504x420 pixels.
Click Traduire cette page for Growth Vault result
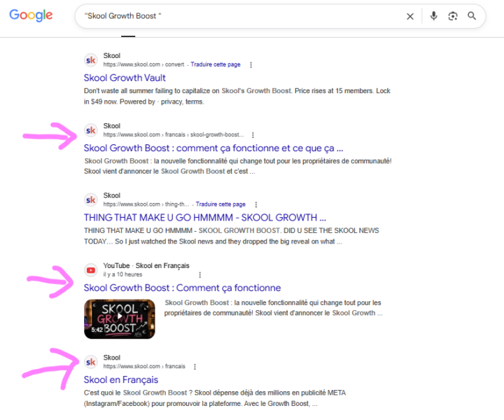(x=216, y=64)
